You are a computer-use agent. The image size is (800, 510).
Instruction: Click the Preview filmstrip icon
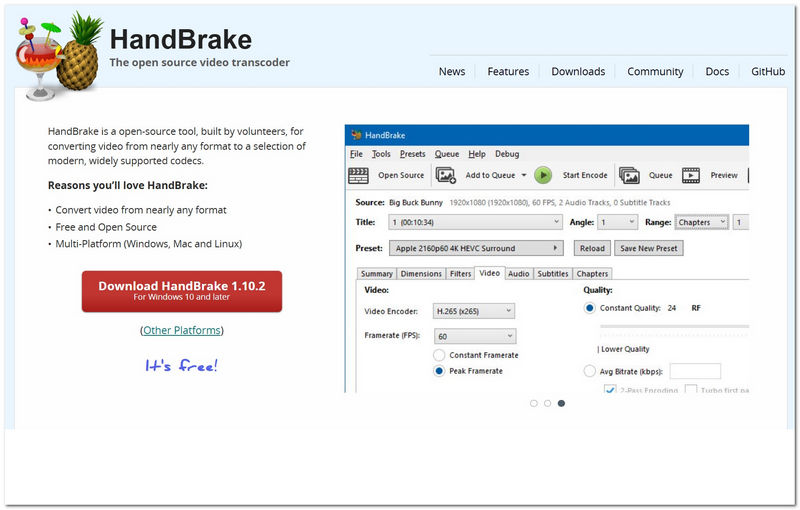(691, 175)
